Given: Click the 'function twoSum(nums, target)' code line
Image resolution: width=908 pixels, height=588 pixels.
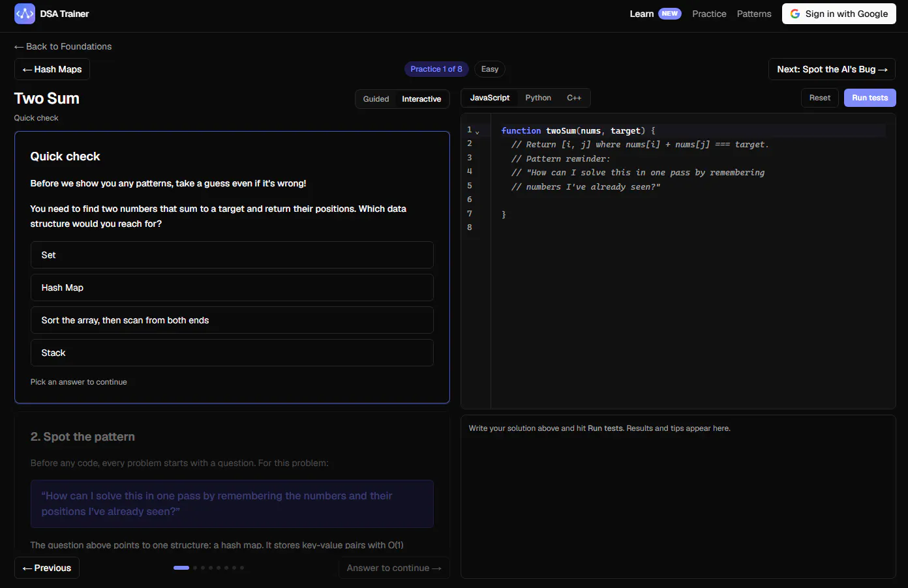Looking at the screenshot, I should (x=578, y=131).
